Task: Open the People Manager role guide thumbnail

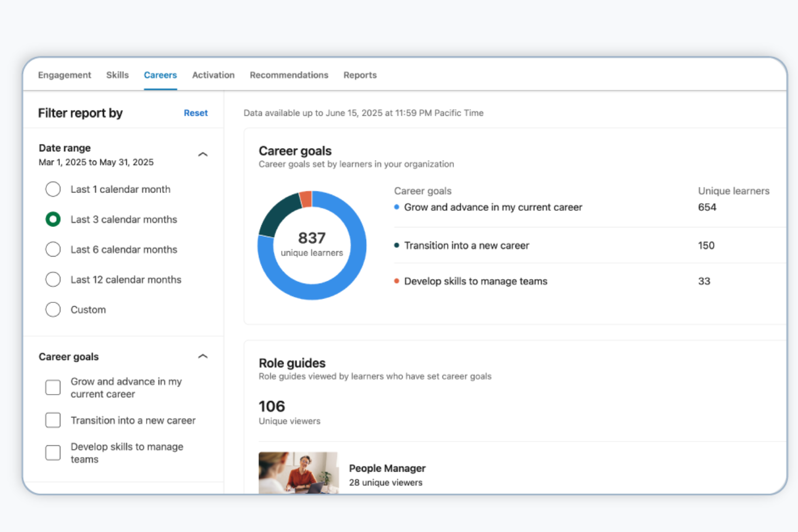Action: pos(298,473)
